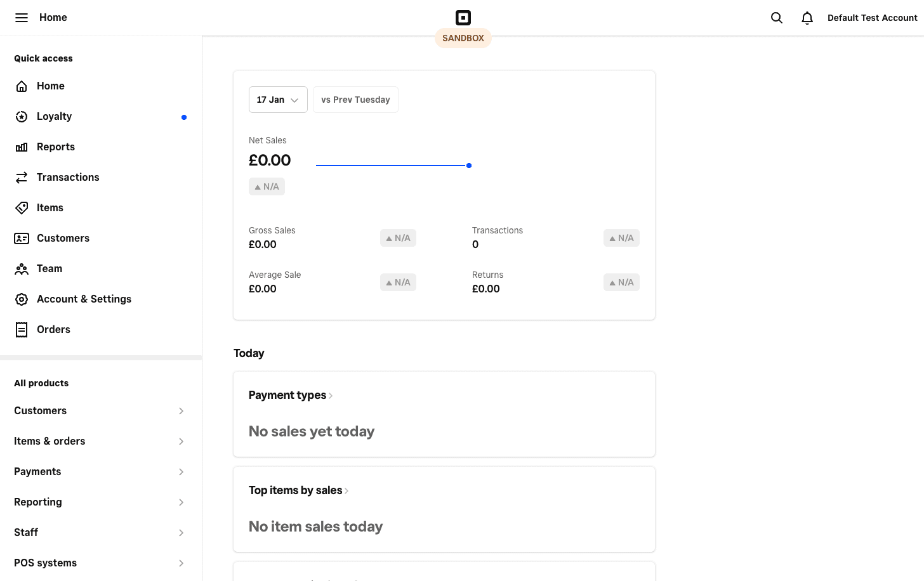The height and width of the screenshot is (581, 924).
Task: Open the 17 Jan date dropdown
Action: coord(278,100)
